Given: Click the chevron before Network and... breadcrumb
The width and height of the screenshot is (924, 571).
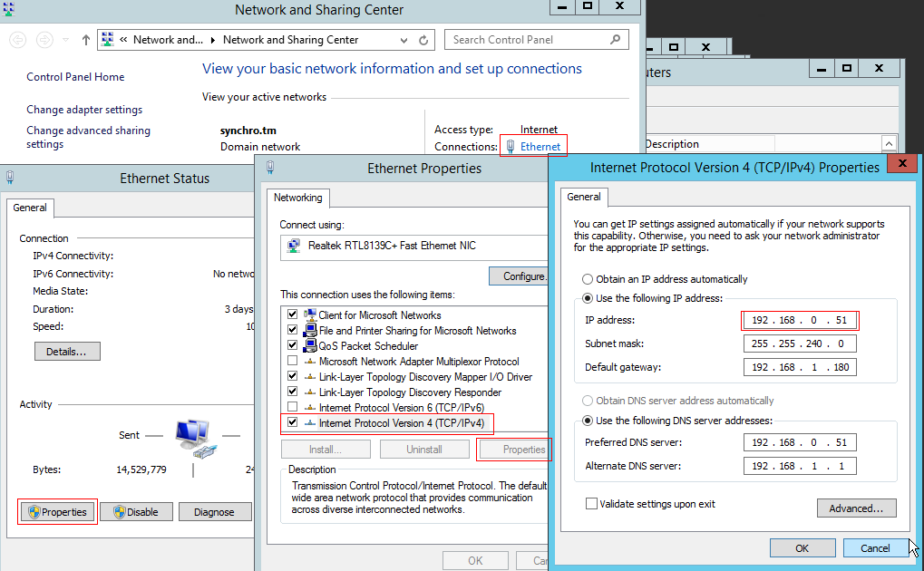Looking at the screenshot, I should tap(123, 40).
